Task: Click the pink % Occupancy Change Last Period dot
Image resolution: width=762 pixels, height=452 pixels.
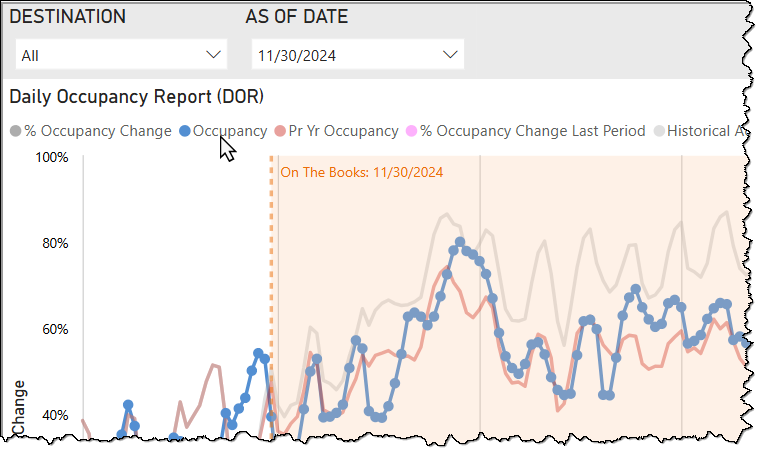Action: [412, 131]
